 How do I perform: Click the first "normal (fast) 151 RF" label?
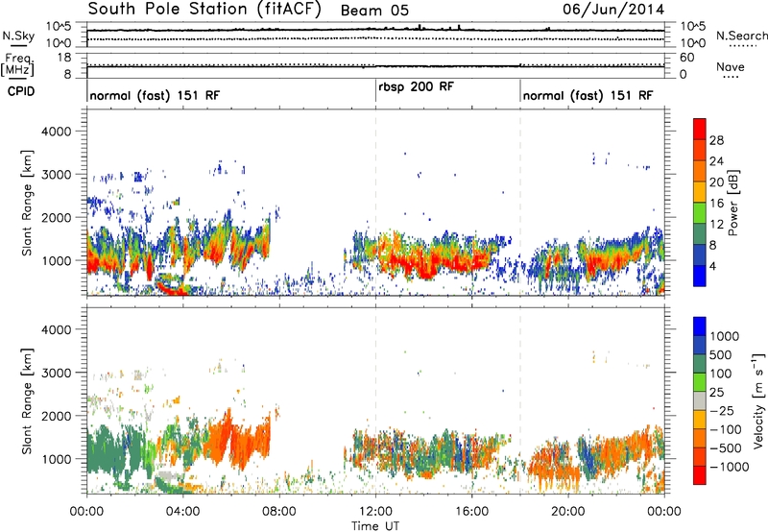click(x=155, y=95)
